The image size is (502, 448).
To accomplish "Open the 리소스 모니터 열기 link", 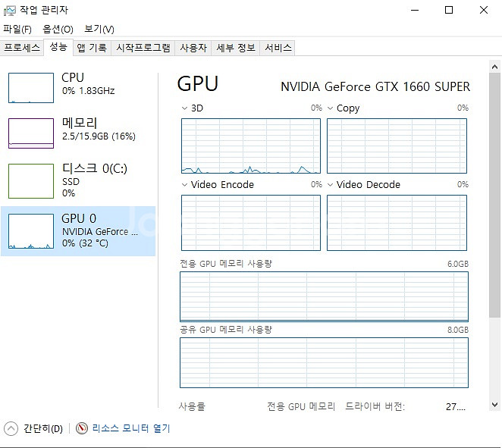I will tap(131, 428).
